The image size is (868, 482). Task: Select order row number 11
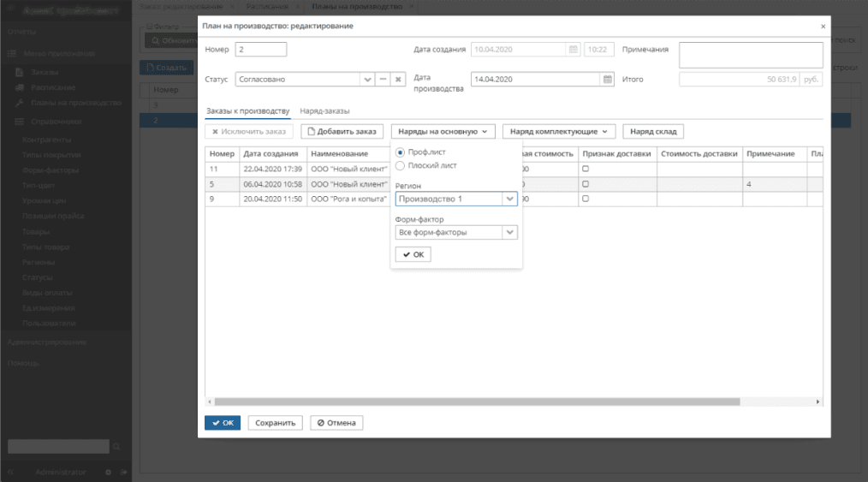514,169
